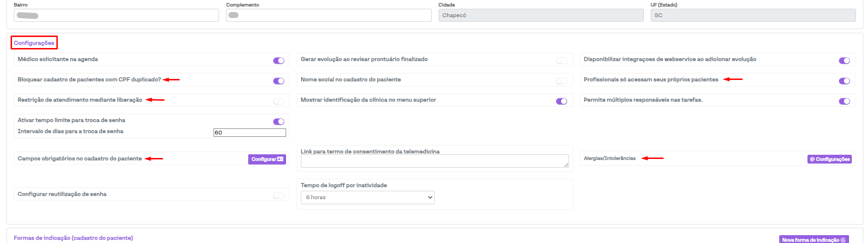This screenshot has width=868, height=243.
Task: Disable Profissionais só acessam seus próprios pacientes
Action: (844, 81)
